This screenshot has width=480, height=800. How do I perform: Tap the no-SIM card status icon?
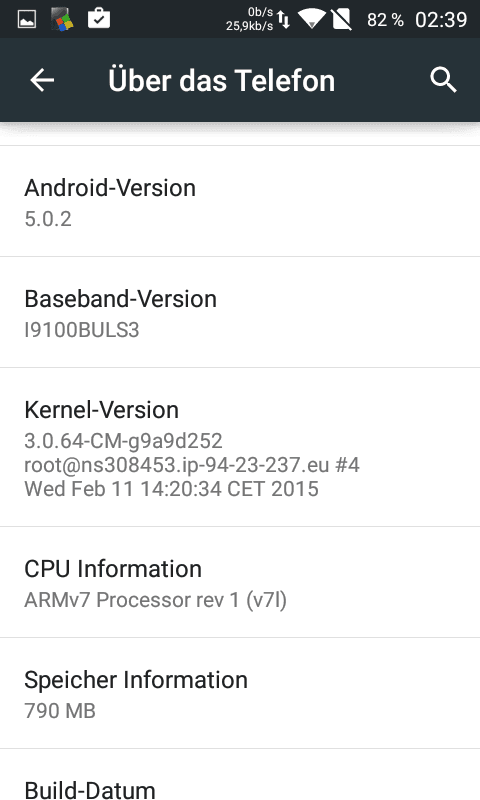341,19
